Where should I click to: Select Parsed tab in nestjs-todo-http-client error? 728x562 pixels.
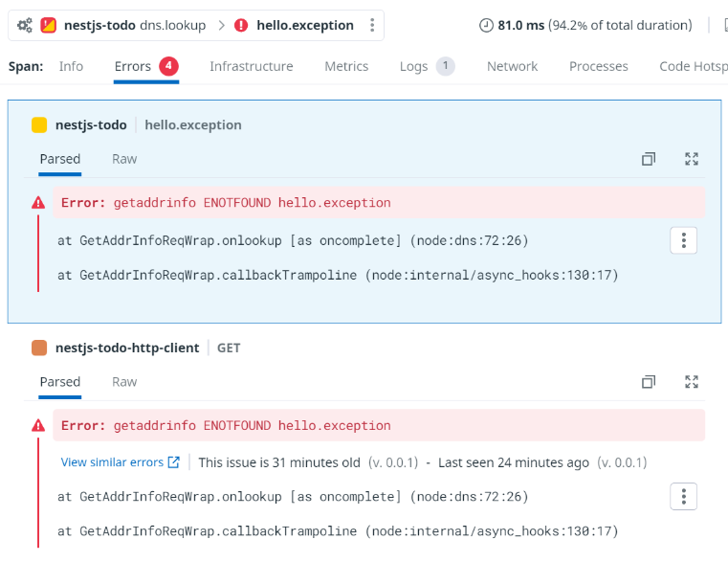[60, 382]
